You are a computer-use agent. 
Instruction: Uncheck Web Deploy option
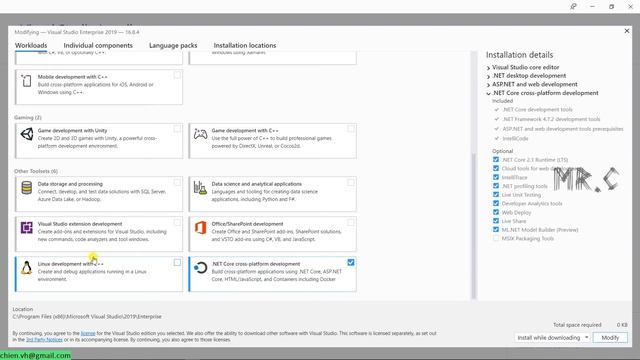point(496,212)
